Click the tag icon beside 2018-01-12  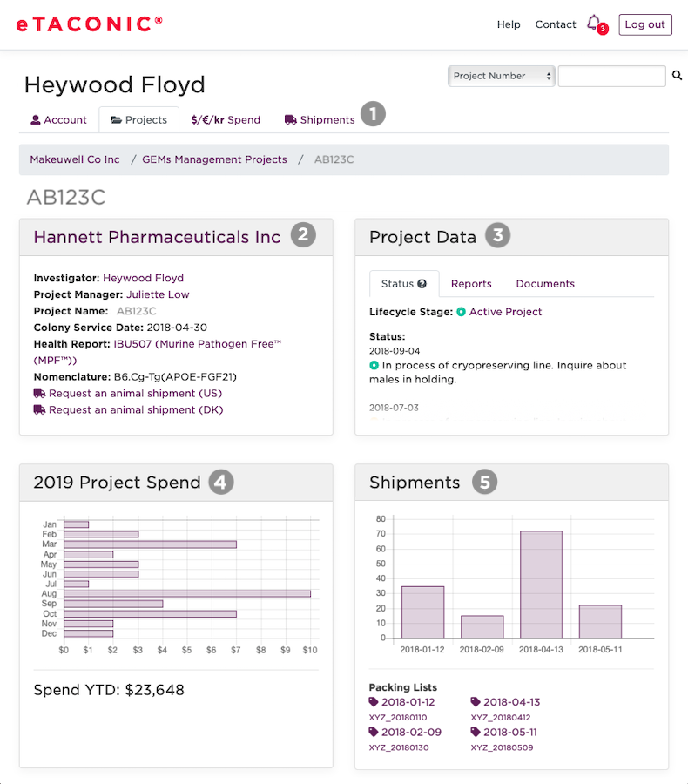coord(374,702)
